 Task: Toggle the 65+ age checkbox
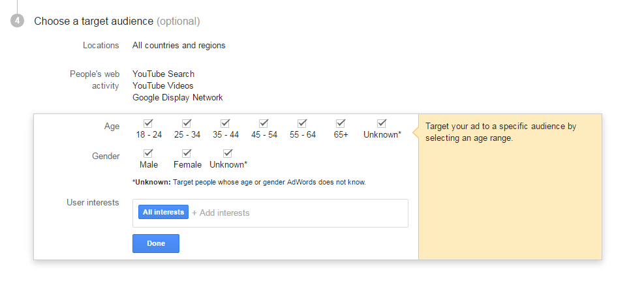(x=341, y=123)
